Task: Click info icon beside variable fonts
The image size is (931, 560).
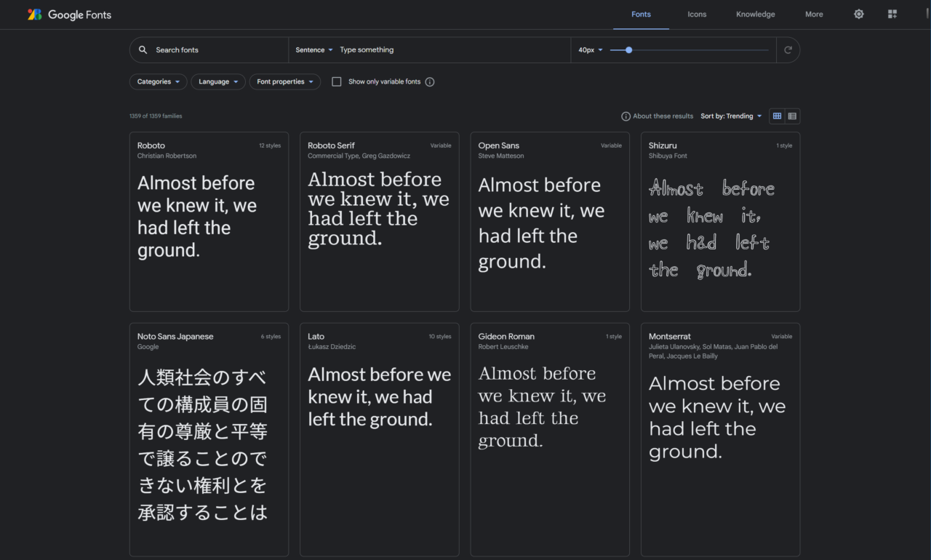Action: tap(430, 82)
